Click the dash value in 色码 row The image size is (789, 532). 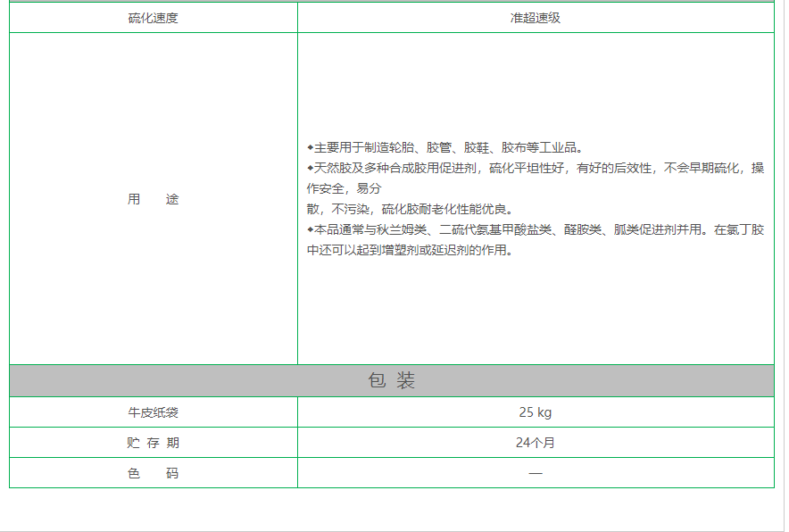[535, 473]
